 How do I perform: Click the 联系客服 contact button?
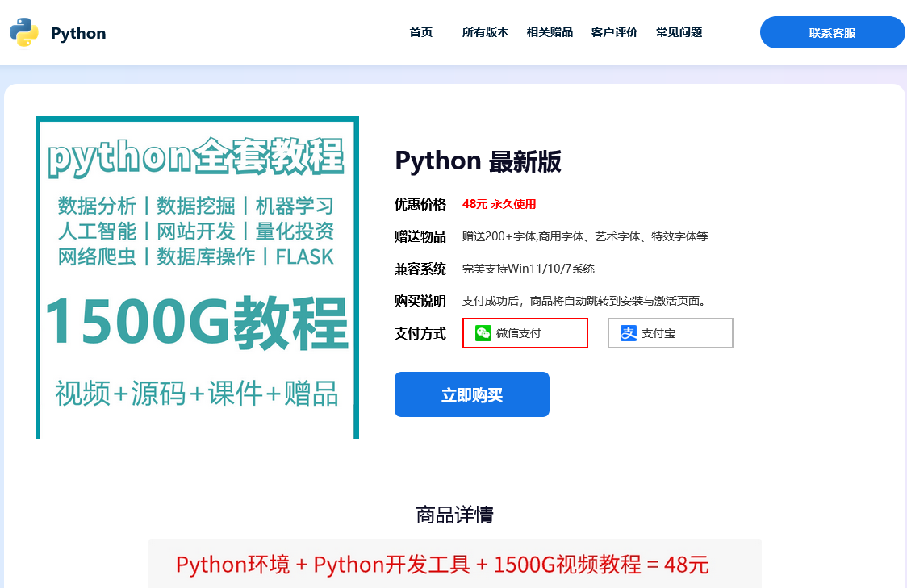[x=832, y=32]
